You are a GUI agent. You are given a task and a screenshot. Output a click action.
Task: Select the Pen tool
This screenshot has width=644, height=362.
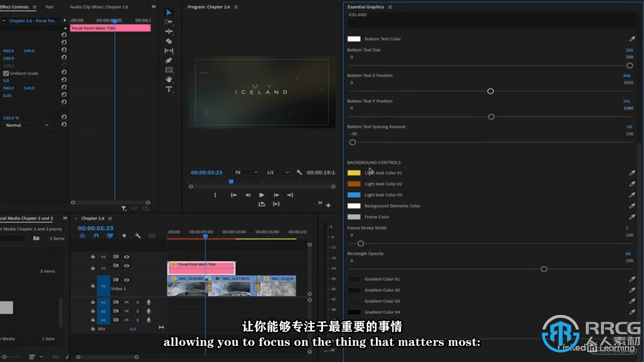pos(169,60)
